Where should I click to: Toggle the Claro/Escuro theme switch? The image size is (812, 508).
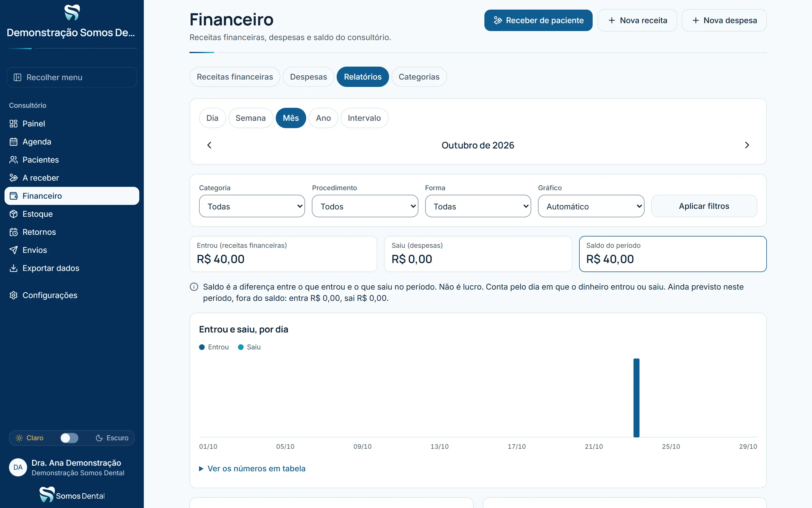click(x=69, y=438)
